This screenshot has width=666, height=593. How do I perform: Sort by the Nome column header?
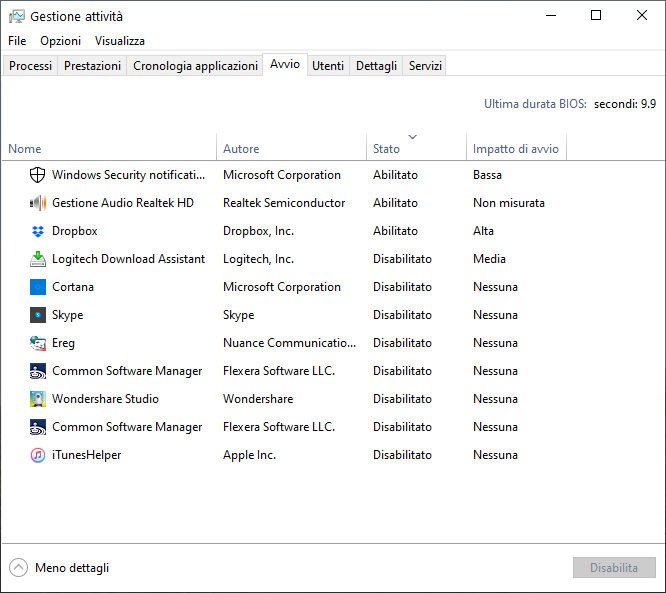[110, 149]
